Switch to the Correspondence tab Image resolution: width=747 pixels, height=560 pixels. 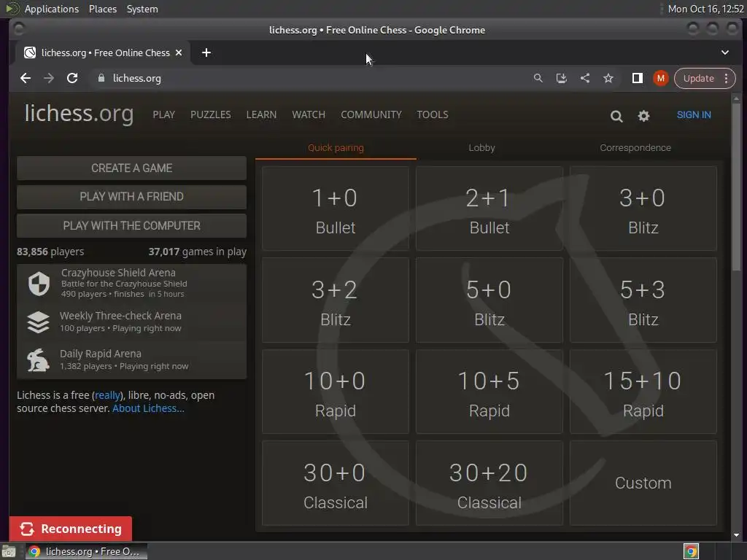pos(635,148)
